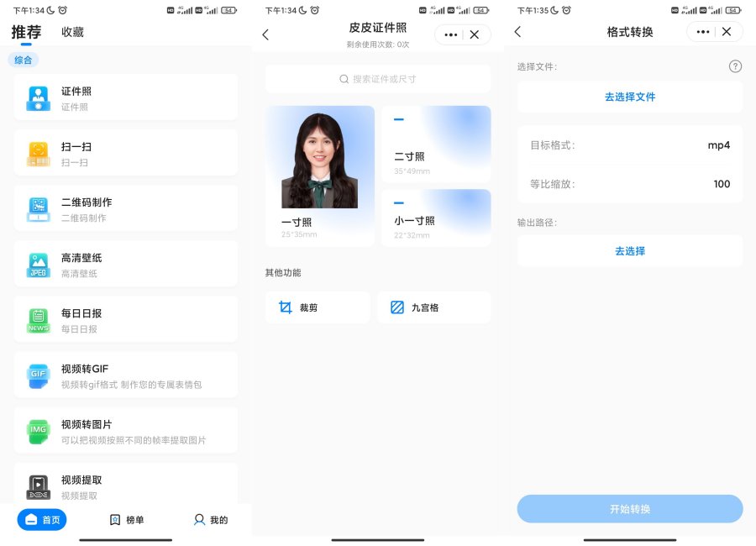Viewport: 756px width, 546px height.
Task: Select the 扫一扫 scan tool
Action: (x=126, y=152)
